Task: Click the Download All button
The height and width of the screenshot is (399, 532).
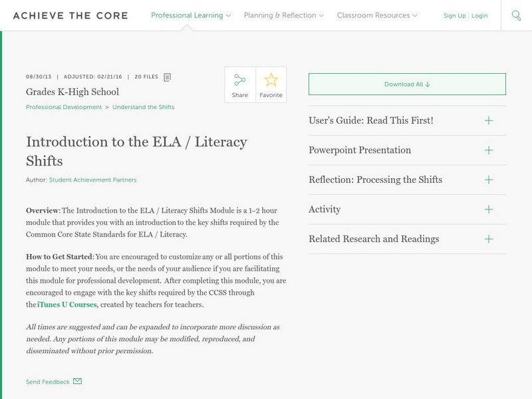Action: point(407,84)
